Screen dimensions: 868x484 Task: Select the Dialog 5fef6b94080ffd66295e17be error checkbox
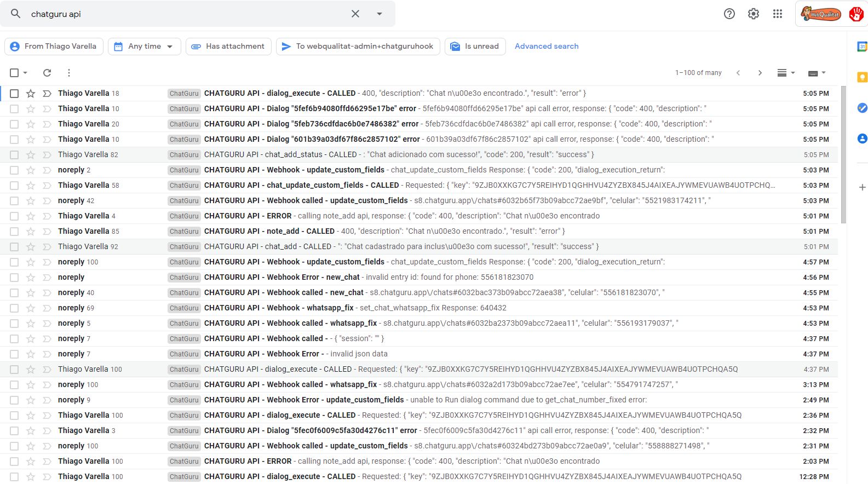pyautogui.click(x=14, y=109)
